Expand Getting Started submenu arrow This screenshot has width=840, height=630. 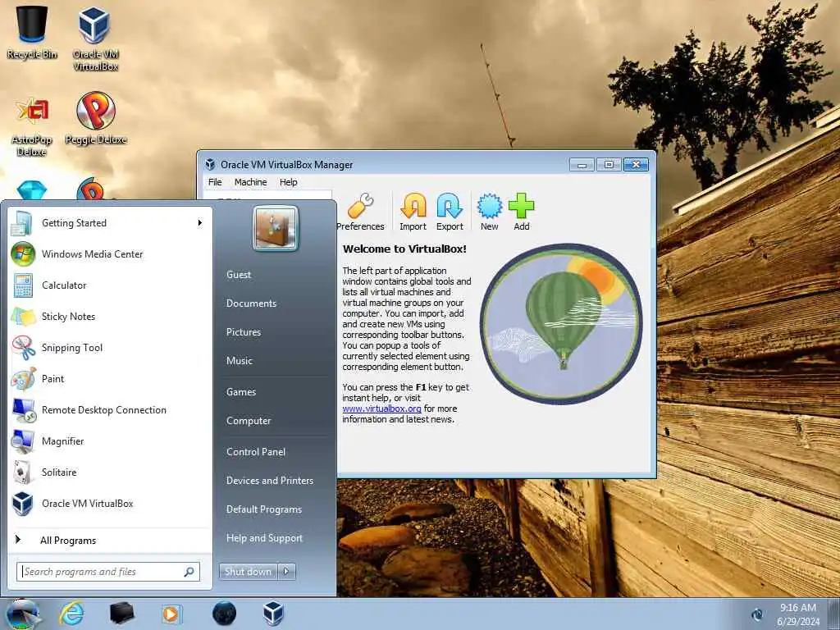[200, 223]
